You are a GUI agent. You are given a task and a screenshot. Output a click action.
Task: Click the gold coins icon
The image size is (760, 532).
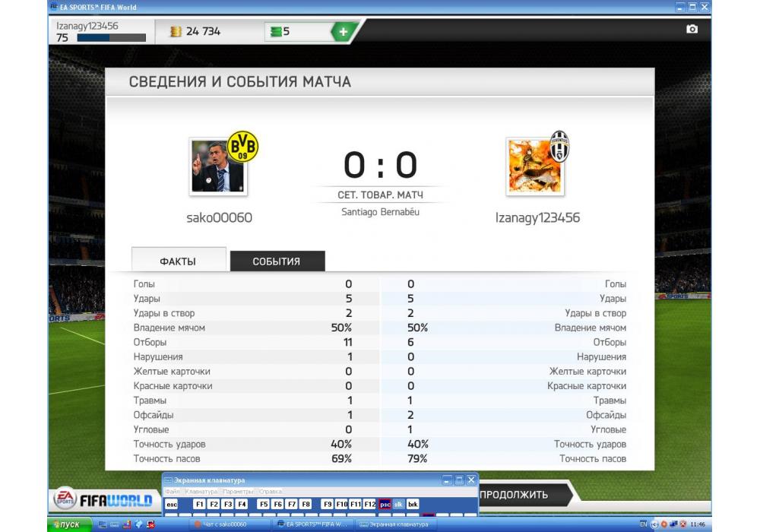pos(176,31)
